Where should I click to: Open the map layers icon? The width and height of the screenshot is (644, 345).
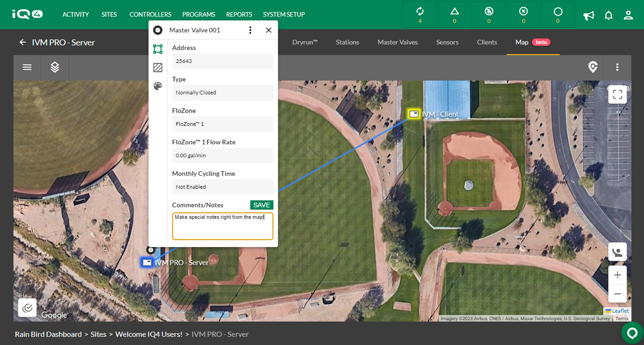pos(55,67)
